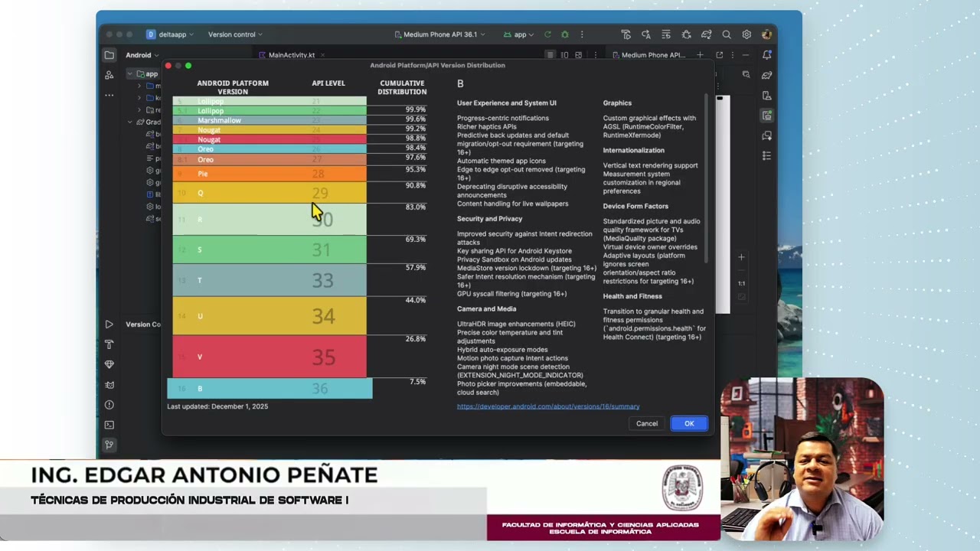980x551 pixels.
Task: Select the U API 34 yellow bar
Action: pyautogui.click(x=269, y=315)
